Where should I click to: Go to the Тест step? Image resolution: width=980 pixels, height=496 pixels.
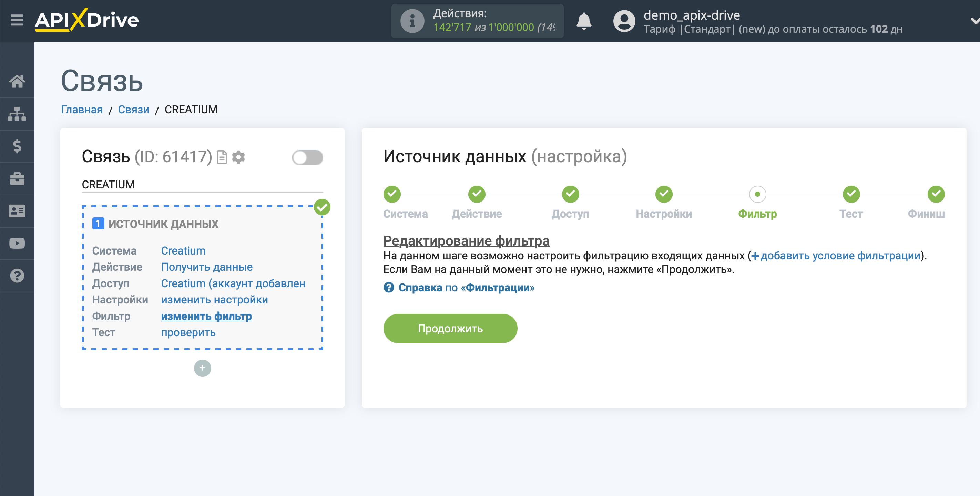coord(851,194)
